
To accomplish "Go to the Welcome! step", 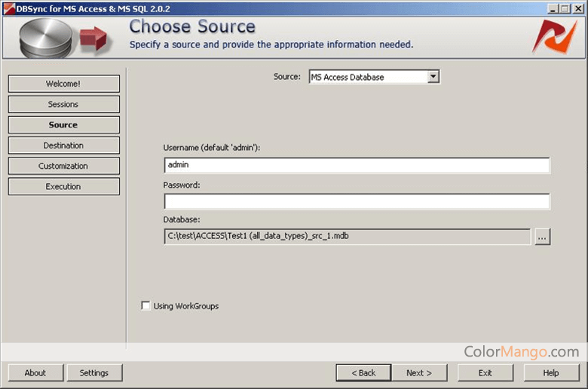I will click(64, 84).
